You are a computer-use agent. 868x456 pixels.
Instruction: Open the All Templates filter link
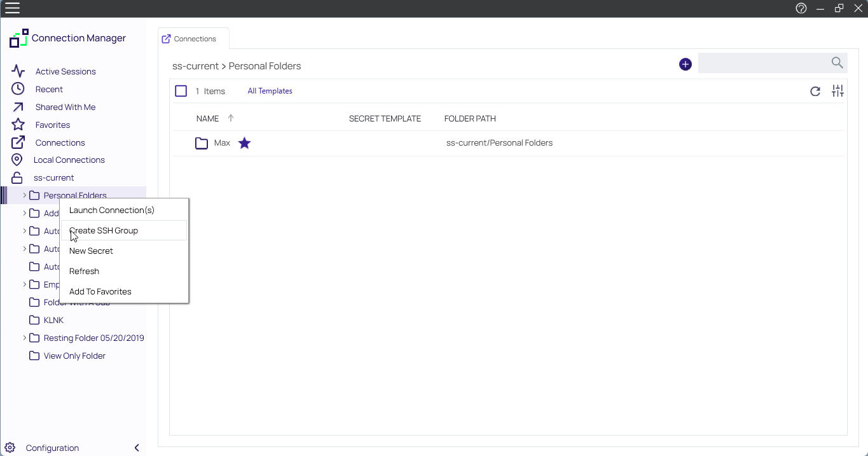click(270, 90)
